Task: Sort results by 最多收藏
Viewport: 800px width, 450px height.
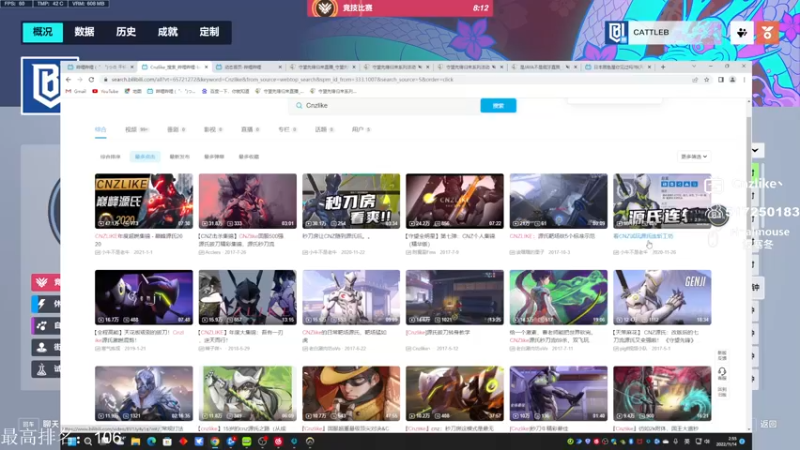Action: click(249, 157)
